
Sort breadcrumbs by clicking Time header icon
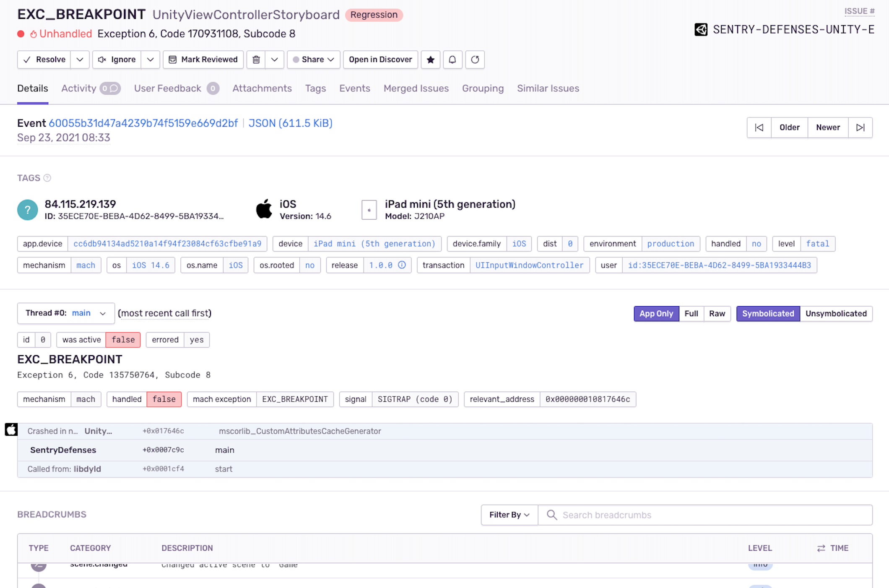tap(821, 548)
